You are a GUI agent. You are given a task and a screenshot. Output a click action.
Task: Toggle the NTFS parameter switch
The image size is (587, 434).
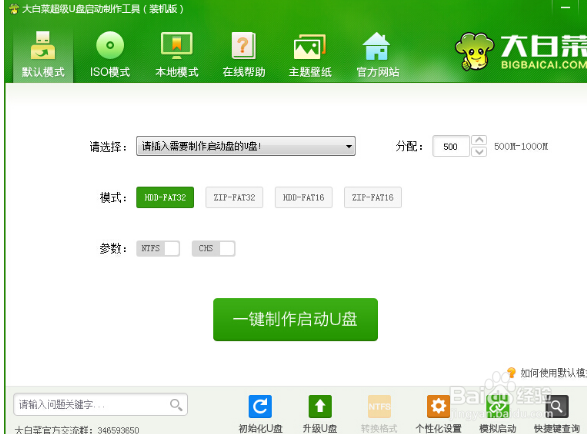pyautogui.click(x=158, y=248)
